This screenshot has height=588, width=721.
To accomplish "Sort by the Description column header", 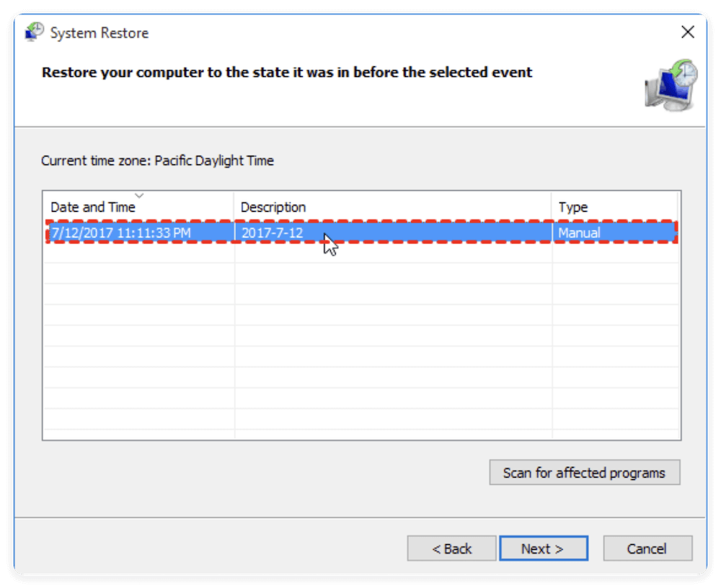I will click(273, 208).
